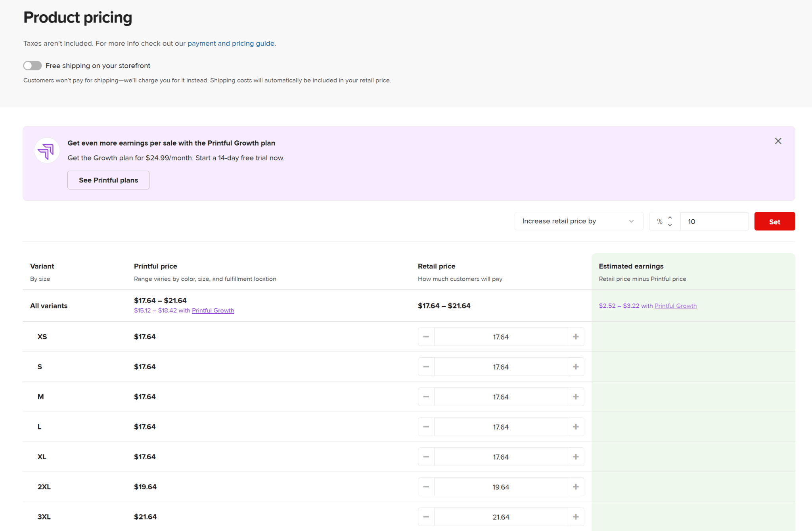Click the plus icon in the 2XL row

click(x=576, y=487)
